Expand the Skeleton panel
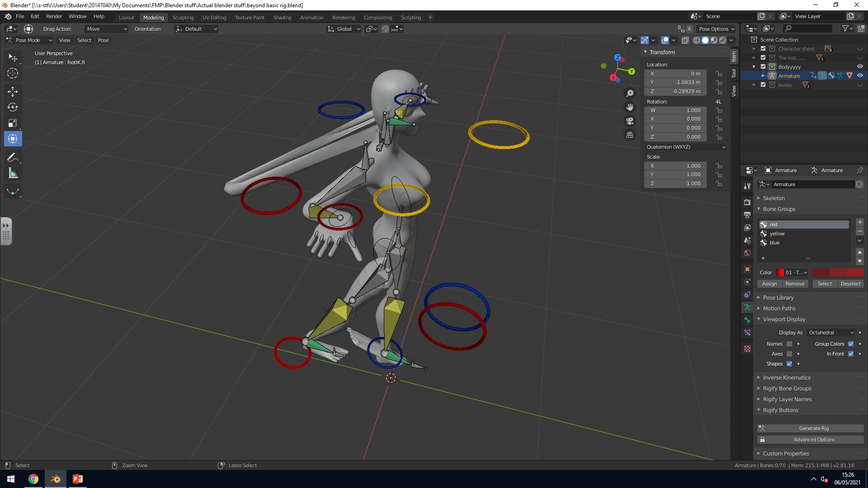Screen dimensions: 868x488 (774, 198)
